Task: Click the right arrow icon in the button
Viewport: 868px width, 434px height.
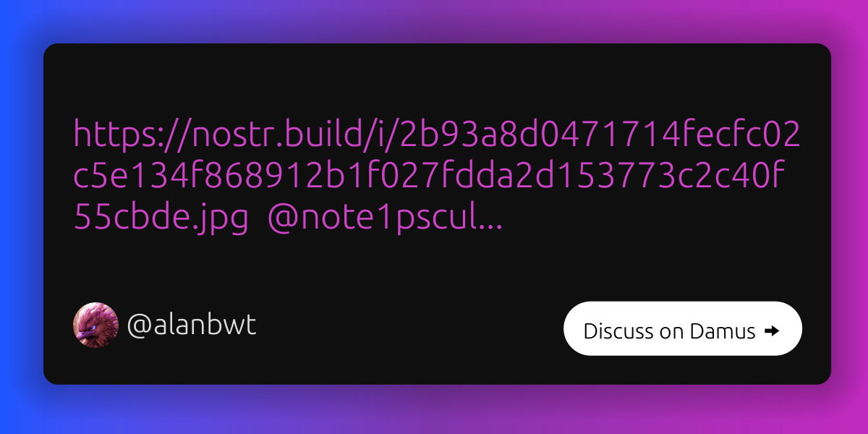Action: (771, 331)
